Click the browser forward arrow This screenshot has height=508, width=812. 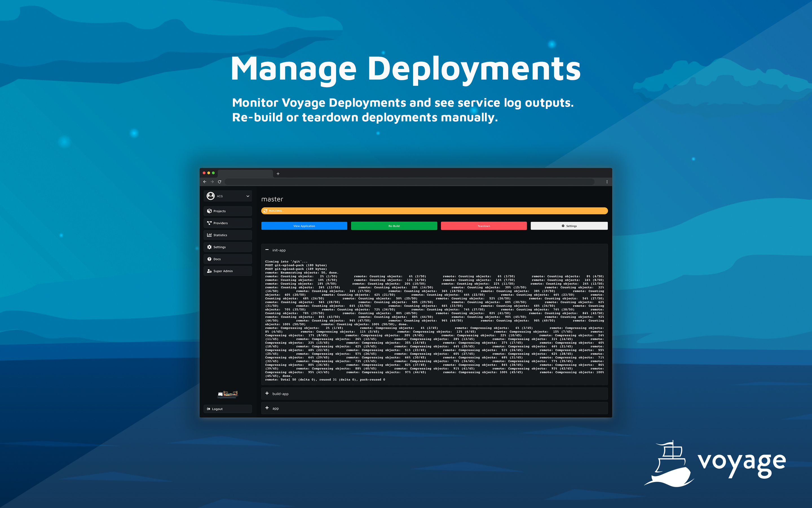pyautogui.click(x=212, y=182)
